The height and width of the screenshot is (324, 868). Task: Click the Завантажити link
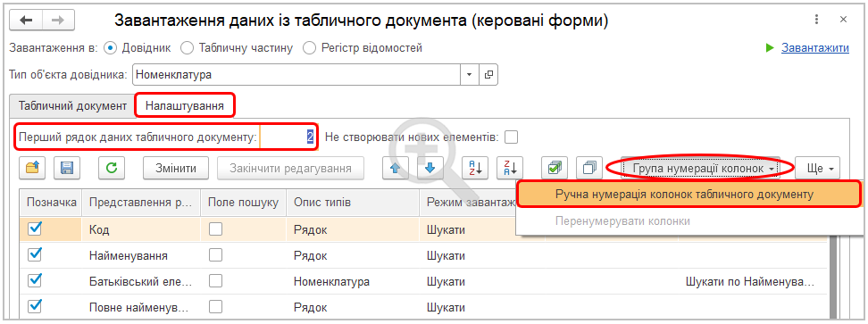[814, 48]
